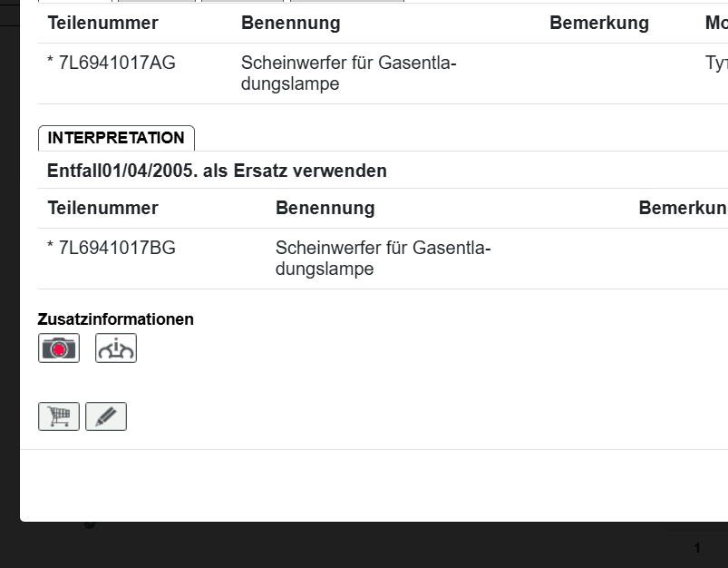The image size is (728, 568).
Task: Click the top table's Bemerkung header
Action: (598, 24)
